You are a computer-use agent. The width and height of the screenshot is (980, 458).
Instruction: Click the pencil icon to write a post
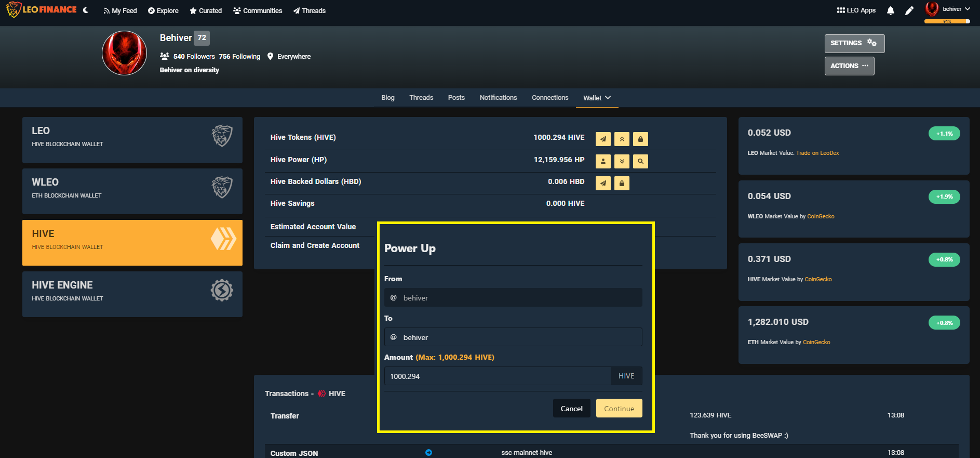[x=909, y=10]
